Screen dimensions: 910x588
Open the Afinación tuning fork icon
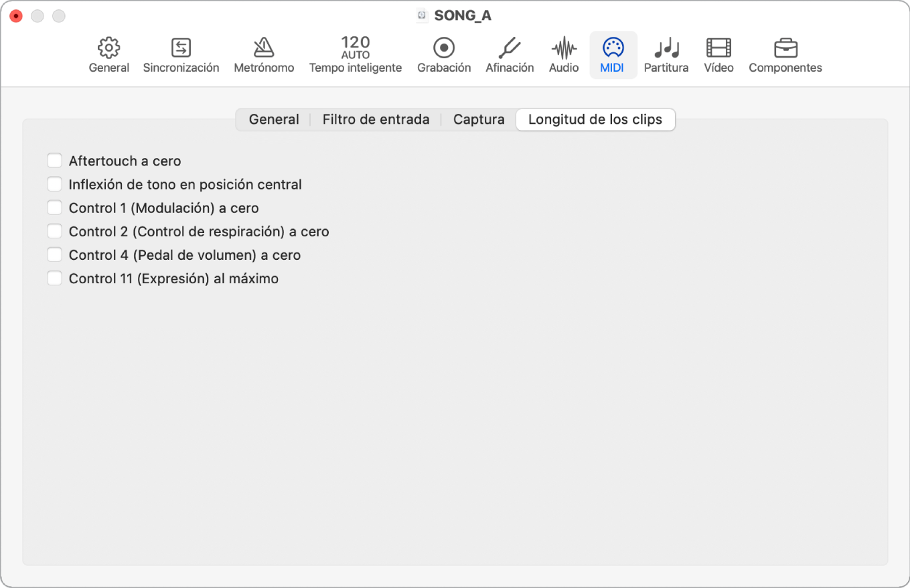[510, 54]
